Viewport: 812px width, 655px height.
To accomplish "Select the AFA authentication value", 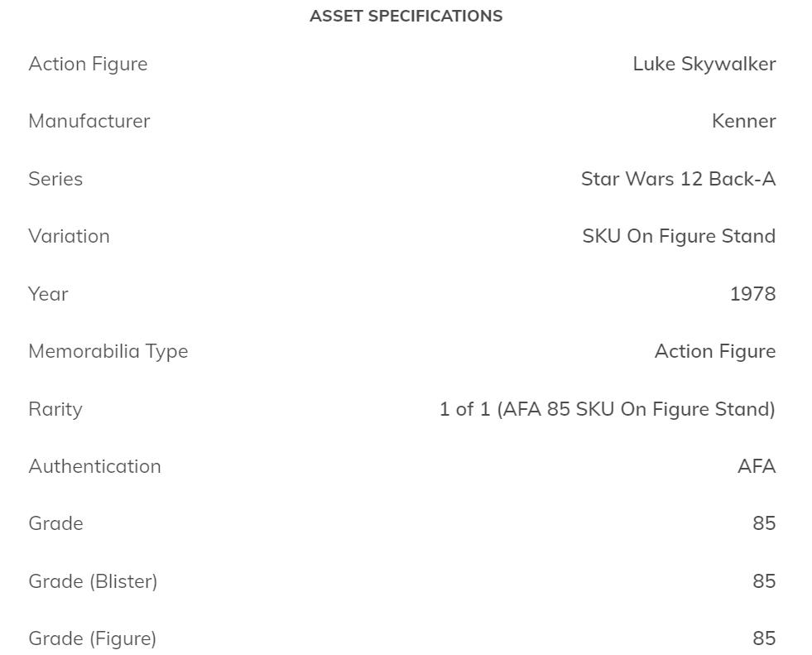I will (757, 466).
